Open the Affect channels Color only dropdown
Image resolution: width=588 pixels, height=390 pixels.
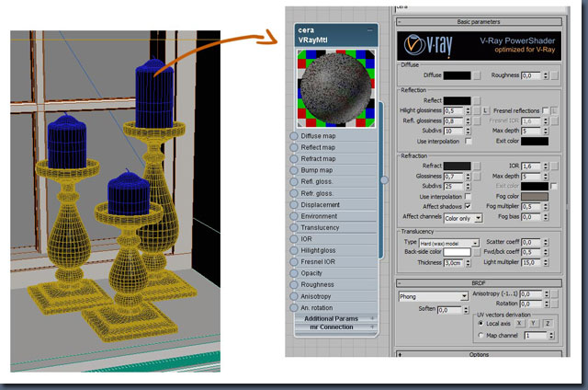click(463, 218)
